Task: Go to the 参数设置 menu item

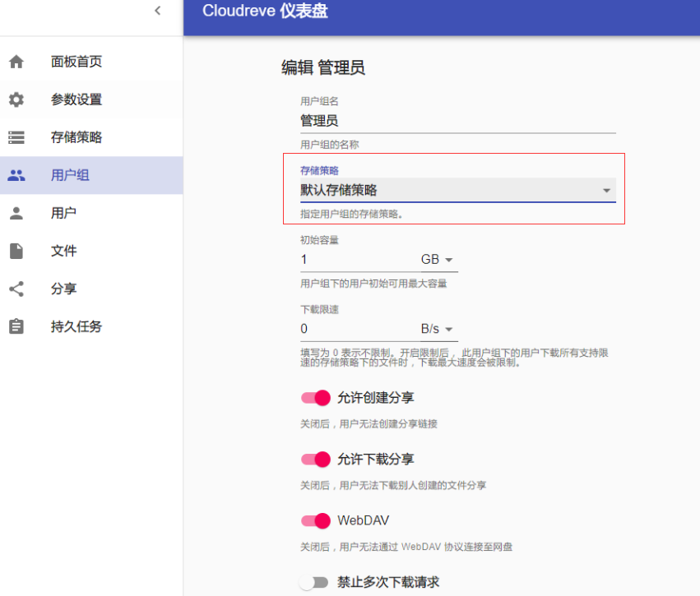Action: (x=76, y=99)
